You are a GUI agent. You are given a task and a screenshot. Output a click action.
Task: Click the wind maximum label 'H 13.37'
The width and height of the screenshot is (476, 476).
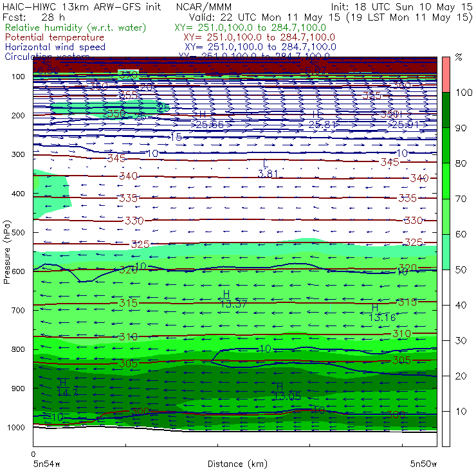(233, 298)
